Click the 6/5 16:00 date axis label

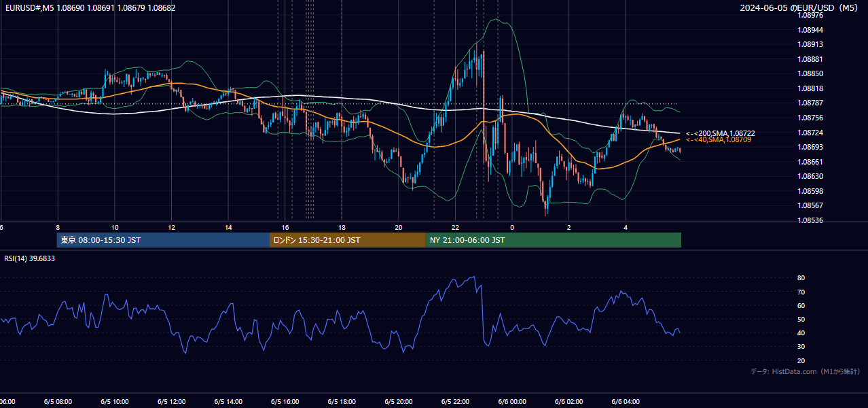click(285, 402)
